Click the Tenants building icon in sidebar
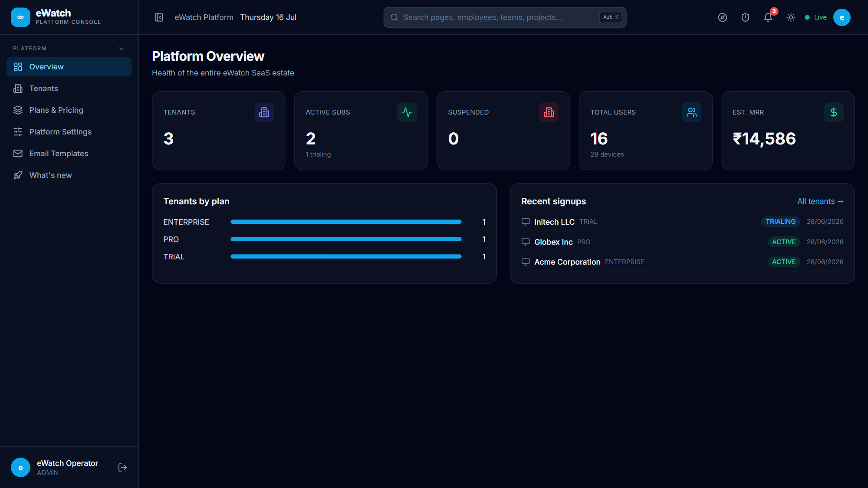Image resolution: width=868 pixels, height=488 pixels. (x=18, y=88)
